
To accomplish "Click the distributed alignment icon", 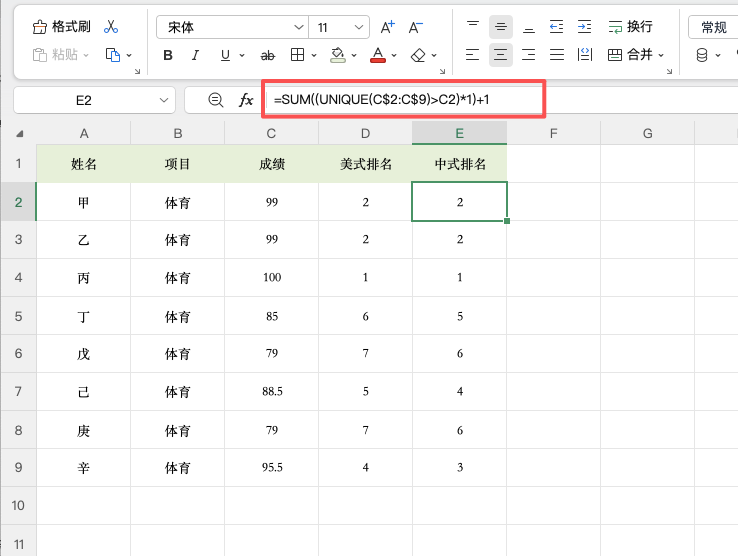I will pyautogui.click(x=585, y=55).
